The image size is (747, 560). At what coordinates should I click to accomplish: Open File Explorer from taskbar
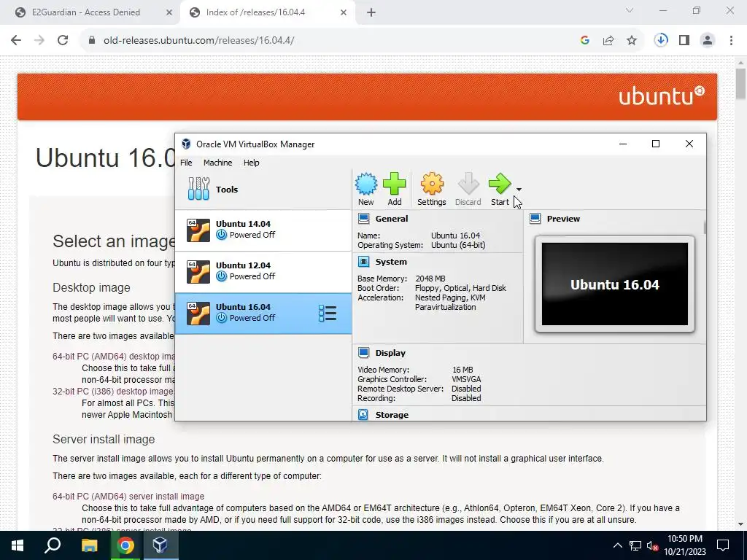[89, 545]
